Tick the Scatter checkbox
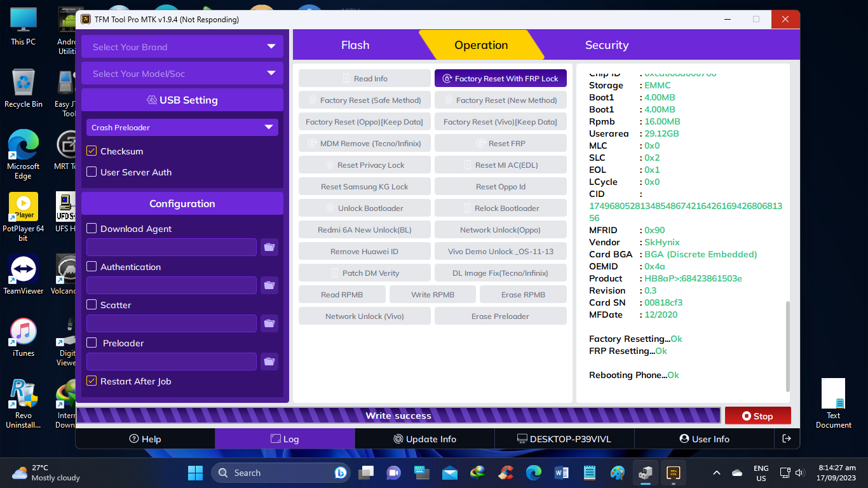The height and width of the screenshot is (488, 868). pos(92,305)
